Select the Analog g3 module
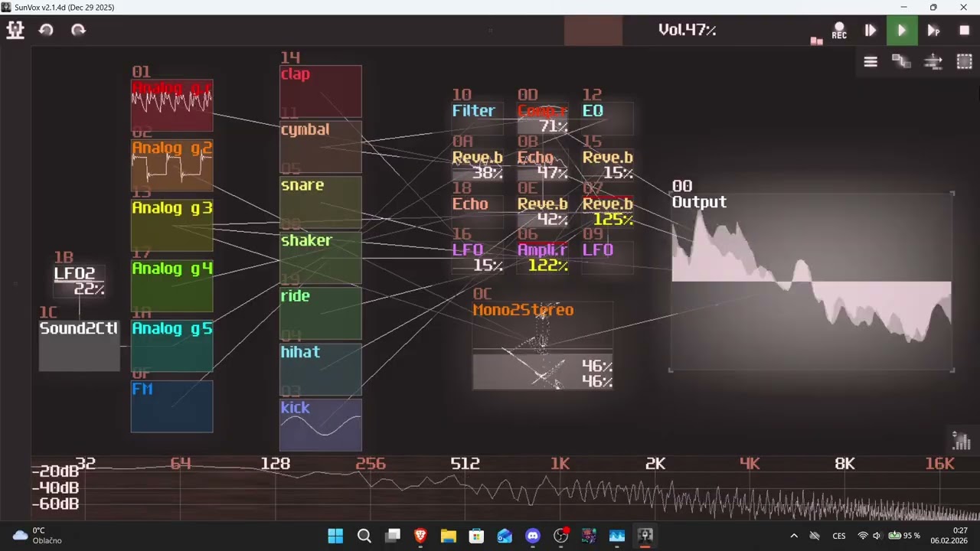Viewport: 980px width, 551px height. coord(172,225)
